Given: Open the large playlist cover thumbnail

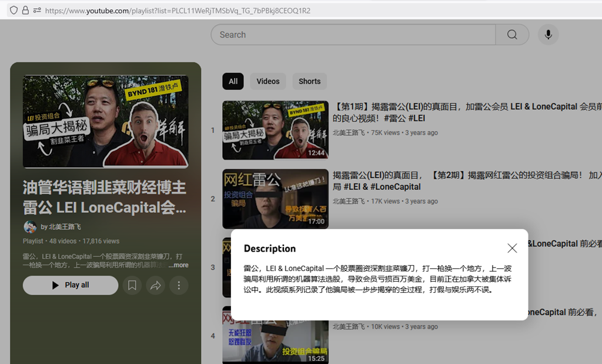Looking at the screenshot, I should [x=106, y=121].
